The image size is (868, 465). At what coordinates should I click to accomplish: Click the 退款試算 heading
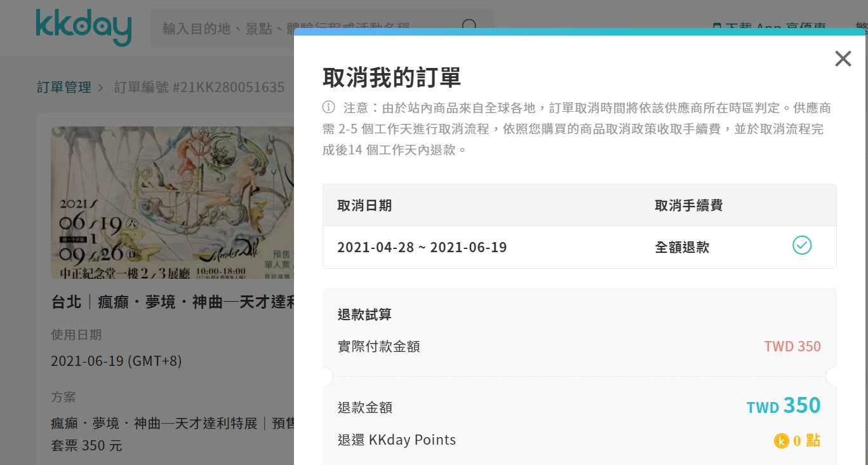(x=364, y=314)
